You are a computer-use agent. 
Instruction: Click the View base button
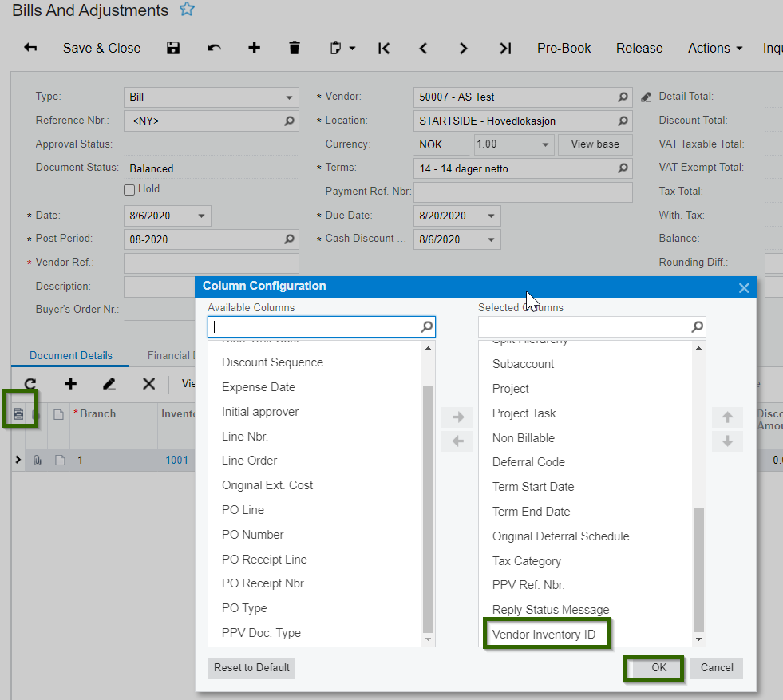595,144
